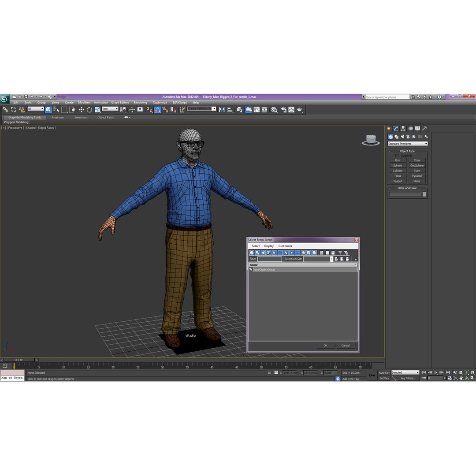Open the Edit menu
This screenshot has height=476, width=476.
tap(16, 103)
